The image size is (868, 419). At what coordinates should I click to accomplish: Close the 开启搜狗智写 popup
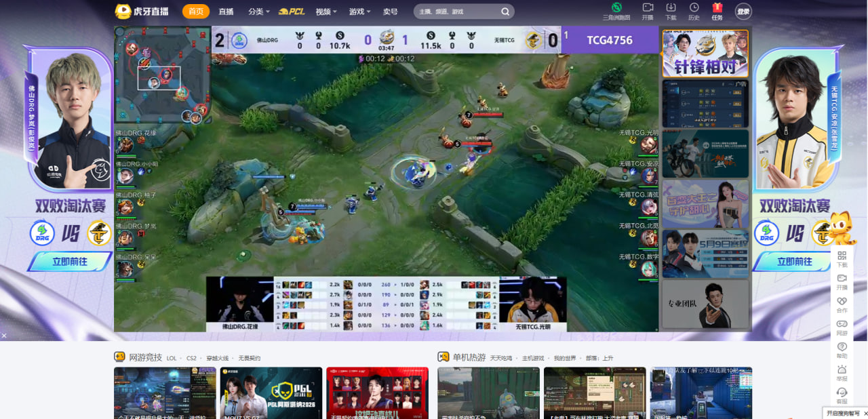864,413
